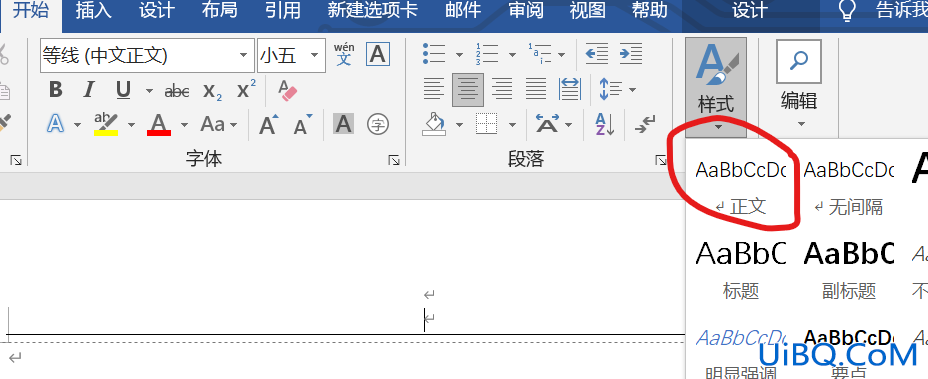
Task: Apply yellow text highlight color
Action: coord(106,124)
